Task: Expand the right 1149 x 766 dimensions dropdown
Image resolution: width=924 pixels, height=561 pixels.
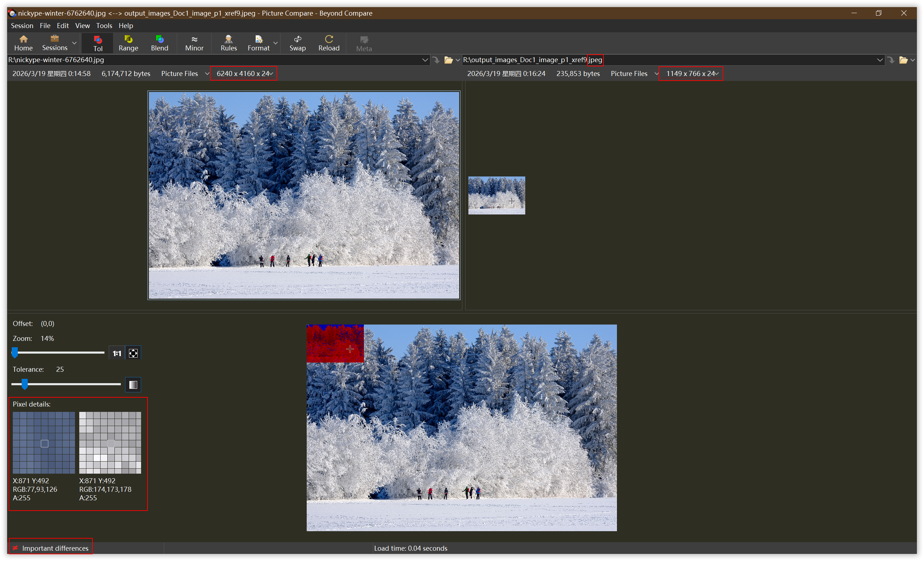Action: (717, 74)
